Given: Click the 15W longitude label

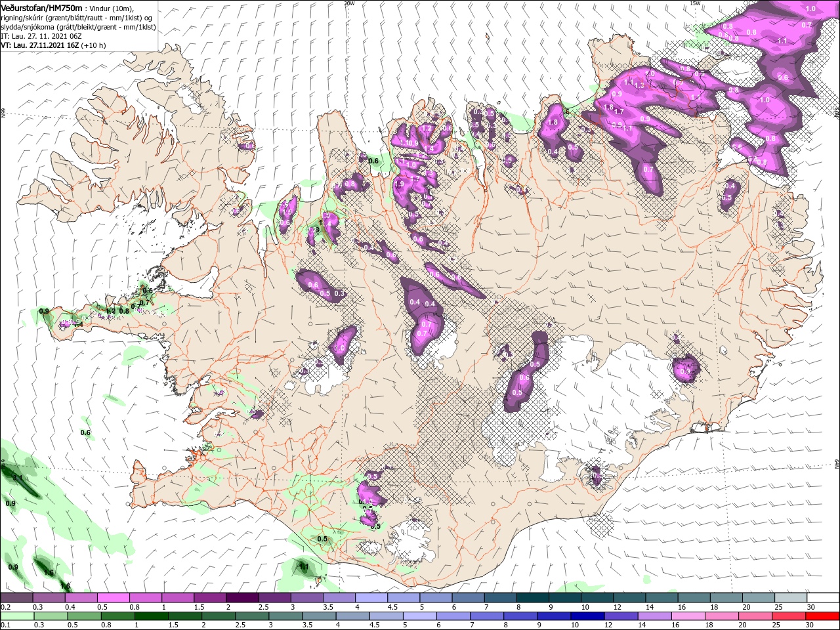Looking at the screenshot, I should (695, 3).
